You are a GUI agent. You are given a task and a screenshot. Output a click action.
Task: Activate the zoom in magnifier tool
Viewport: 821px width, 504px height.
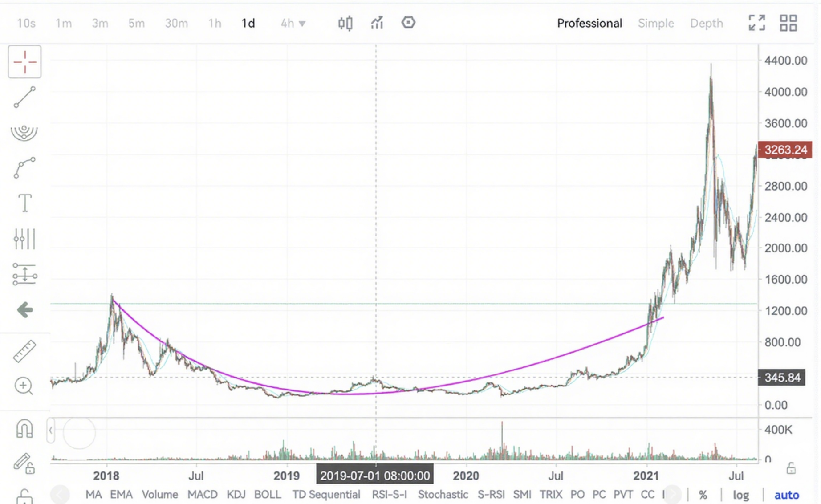click(24, 386)
